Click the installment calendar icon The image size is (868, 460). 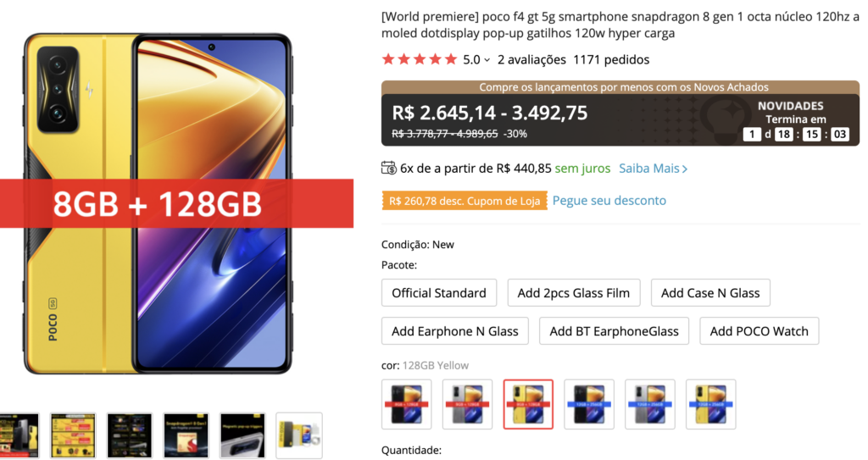point(388,168)
